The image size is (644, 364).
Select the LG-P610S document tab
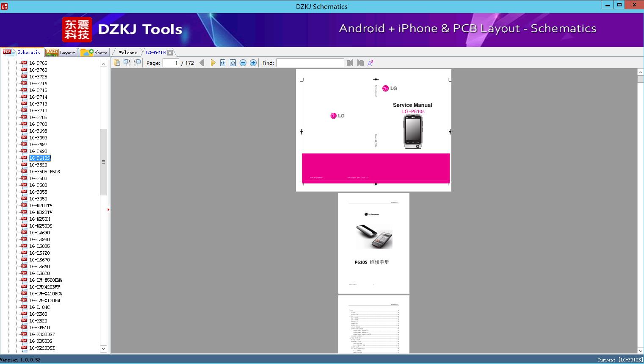point(156,53)
